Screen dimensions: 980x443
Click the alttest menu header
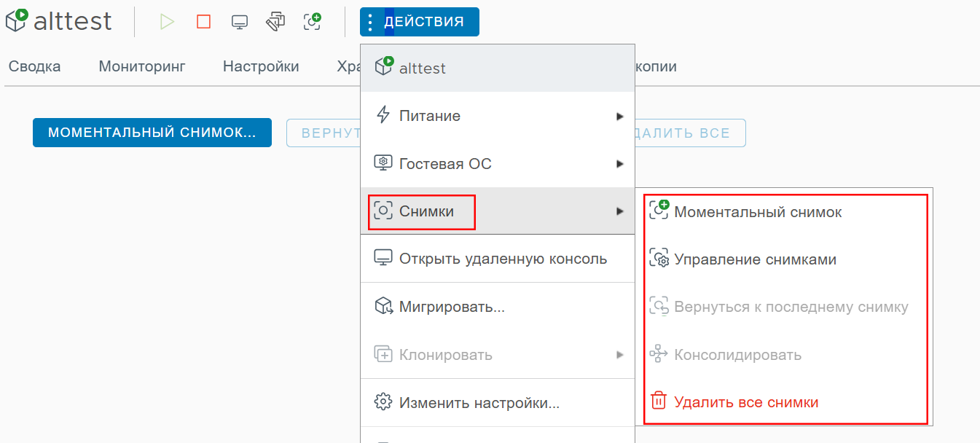(x=498, y=68)
